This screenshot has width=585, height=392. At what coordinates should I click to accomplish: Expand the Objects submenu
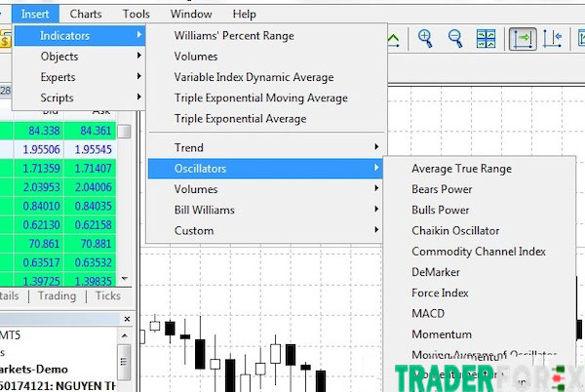80,57
